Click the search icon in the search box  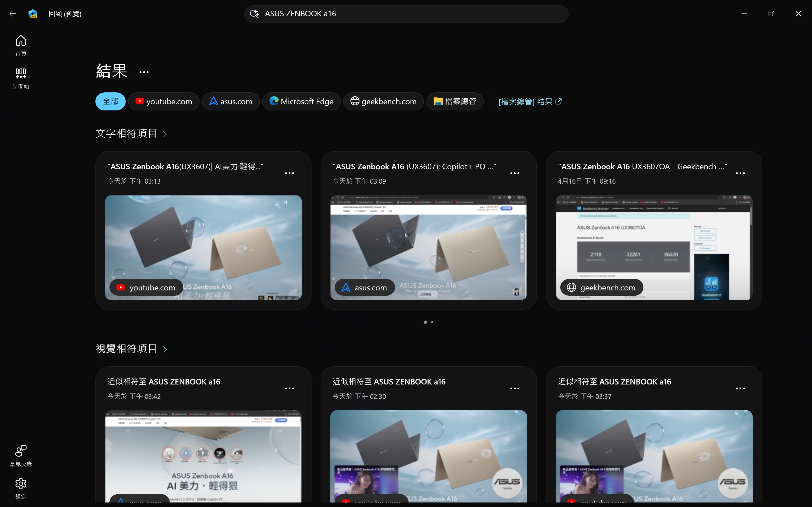pos(254,14)
